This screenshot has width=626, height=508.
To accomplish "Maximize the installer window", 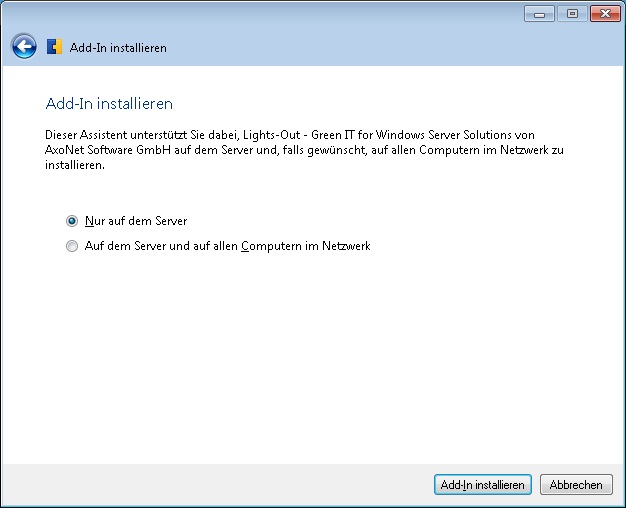I will pyautogui.click(x=572, y=14).
